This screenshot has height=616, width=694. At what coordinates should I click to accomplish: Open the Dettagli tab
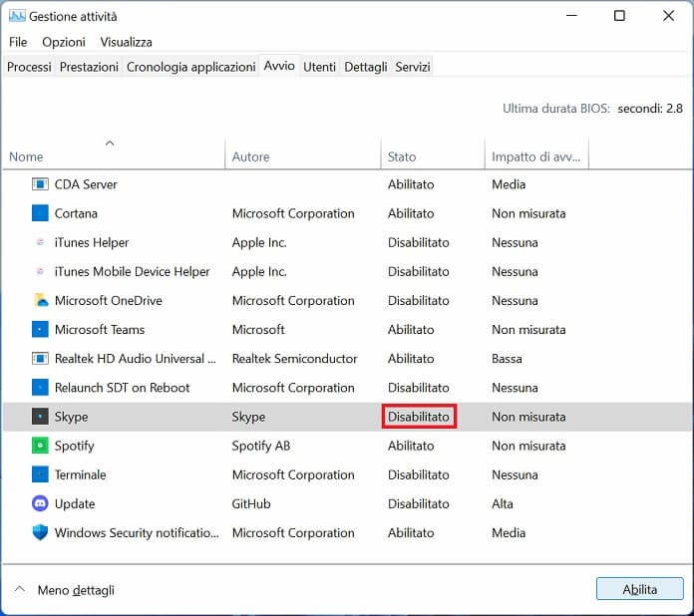366,67
